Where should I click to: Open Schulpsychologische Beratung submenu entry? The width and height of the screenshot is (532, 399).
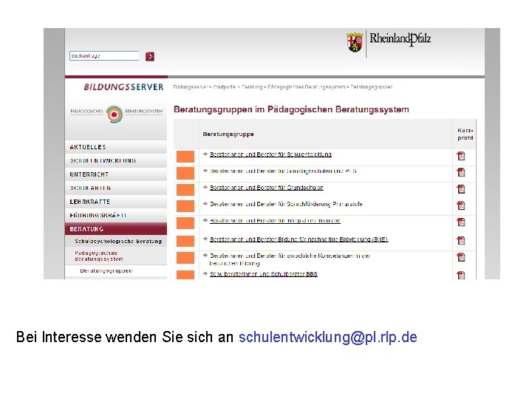[x=118, y=241]
